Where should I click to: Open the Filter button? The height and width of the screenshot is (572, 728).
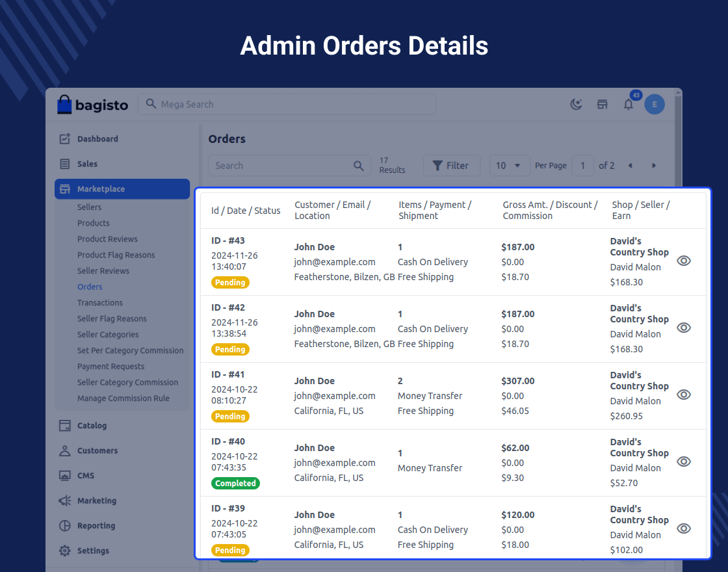click(452, 166)
